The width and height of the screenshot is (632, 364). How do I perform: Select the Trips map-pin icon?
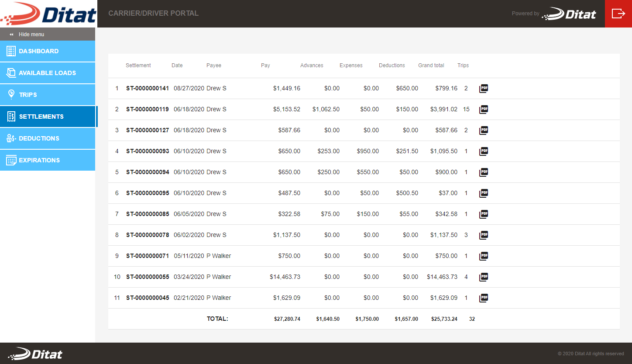(x=11, y=95)
